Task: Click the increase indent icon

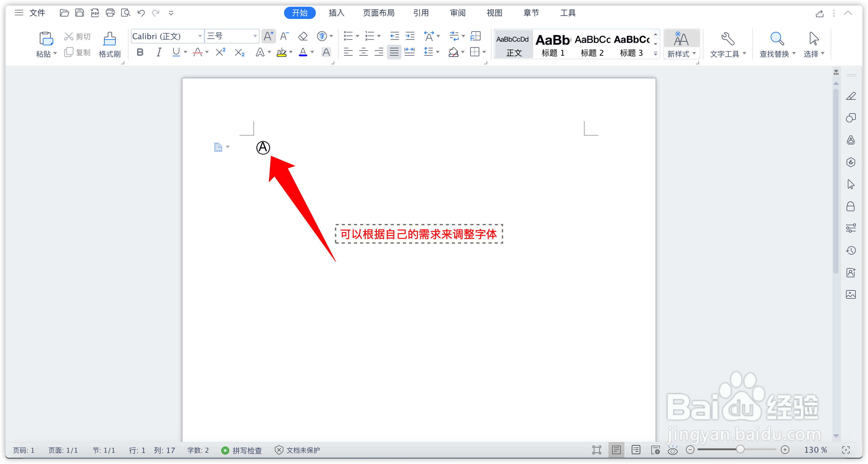Action: point(410,36)
